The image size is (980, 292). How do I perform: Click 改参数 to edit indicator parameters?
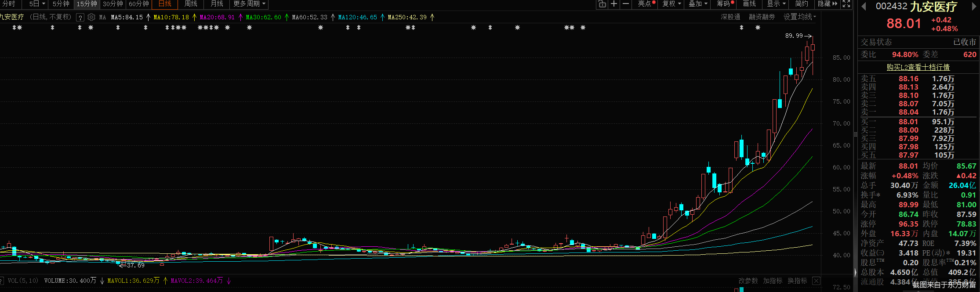coord(748,281)
